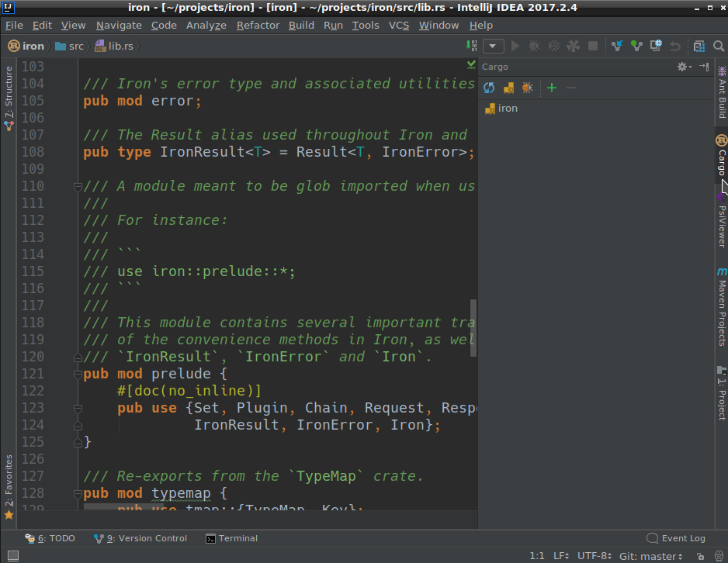Open the Navigate menu

(x=119, y=26)
